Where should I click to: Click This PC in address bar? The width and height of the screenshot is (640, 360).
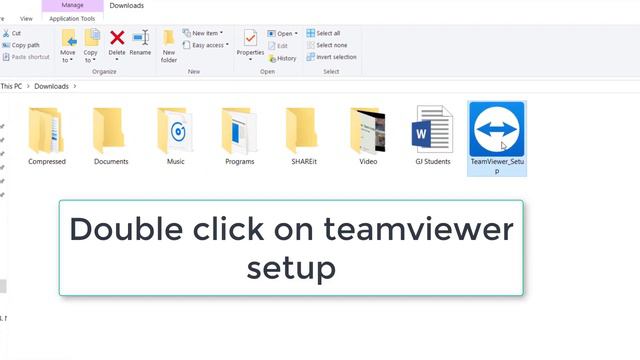[11, 86]
